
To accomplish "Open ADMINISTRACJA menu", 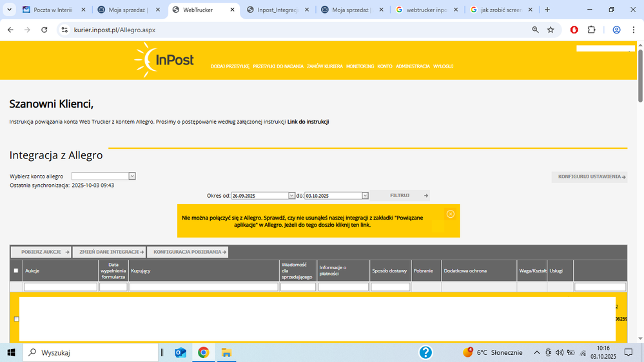I will (413, 66).
